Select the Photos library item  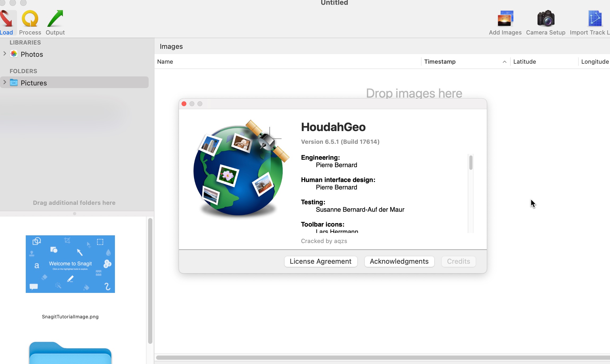(32, 54)
